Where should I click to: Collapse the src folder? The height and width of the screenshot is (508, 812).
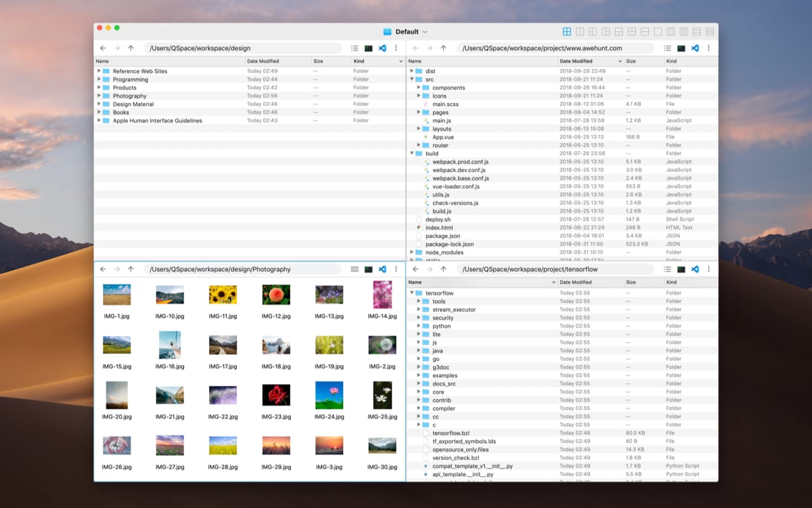[411, 79]
